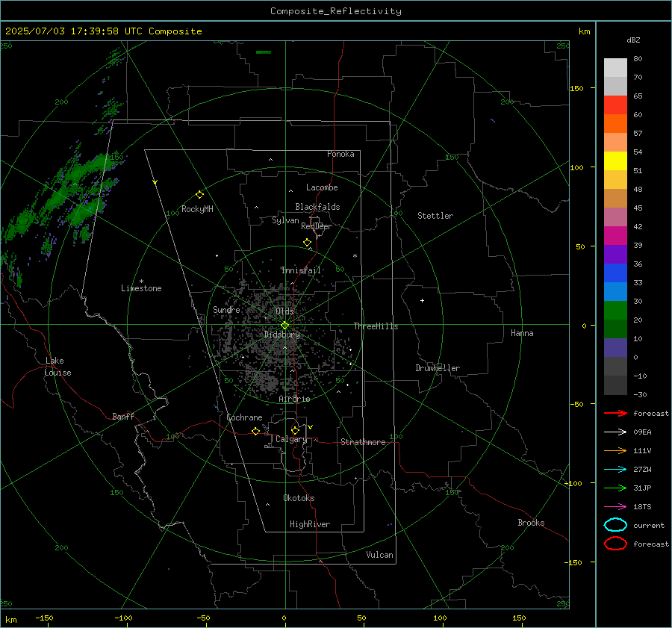The height and width of the screenshot is (628, 672).
Task: Click the magenta 18TS arrow in legend
Action: pyautogui.click(x=615, y=507)
